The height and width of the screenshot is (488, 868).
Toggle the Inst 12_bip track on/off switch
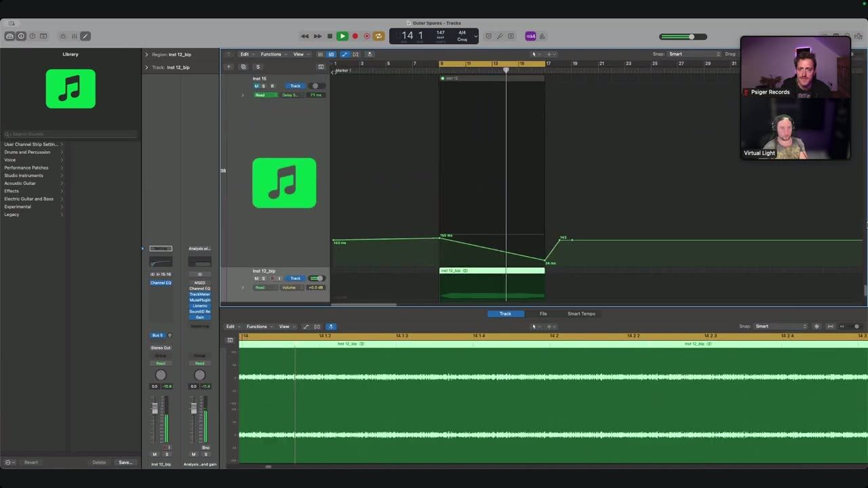[316, 279]
